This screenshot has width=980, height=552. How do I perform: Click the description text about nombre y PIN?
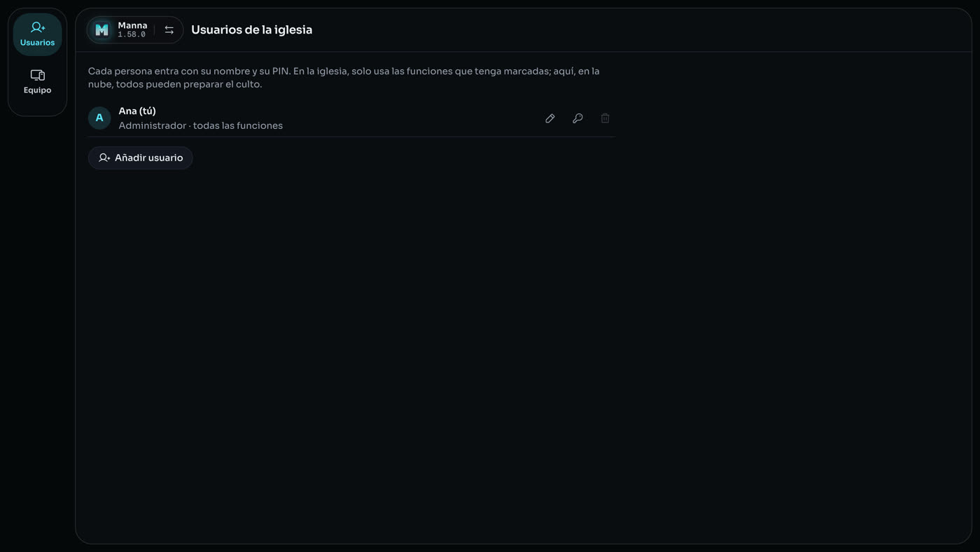point(344,77)
